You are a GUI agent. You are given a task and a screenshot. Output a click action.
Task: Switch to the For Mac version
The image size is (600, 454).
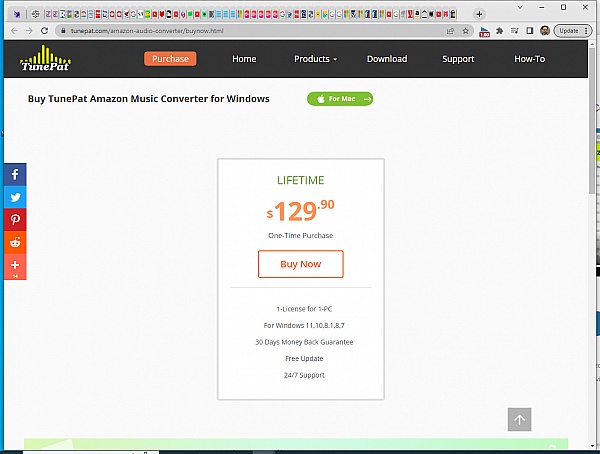pos(340,99)
